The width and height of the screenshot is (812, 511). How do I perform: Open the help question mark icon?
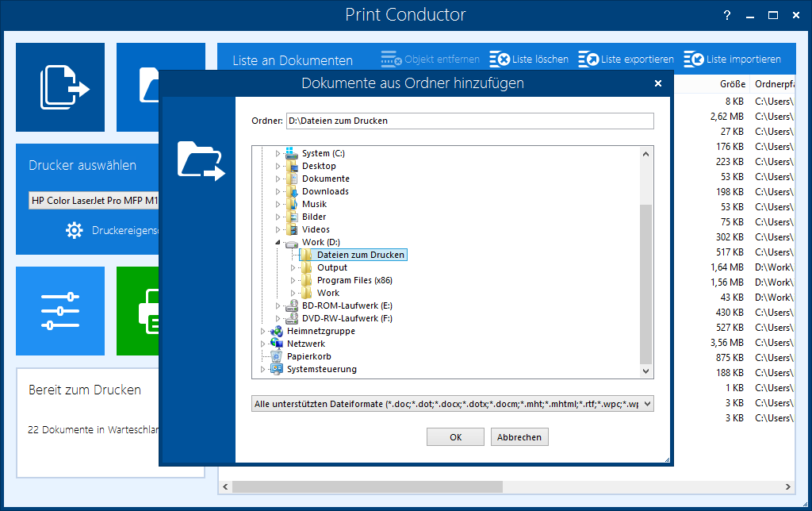tap(727, 15)
